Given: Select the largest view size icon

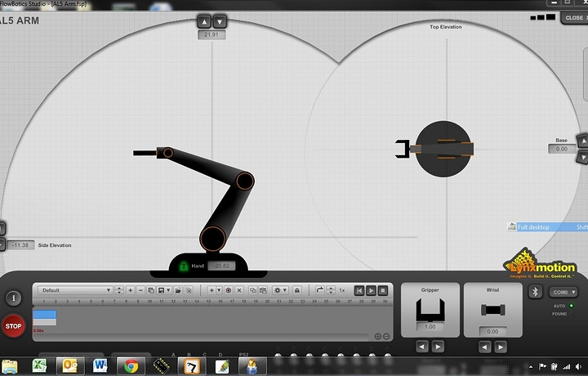Looking at the screenshot, I should [x=550, y=17].
